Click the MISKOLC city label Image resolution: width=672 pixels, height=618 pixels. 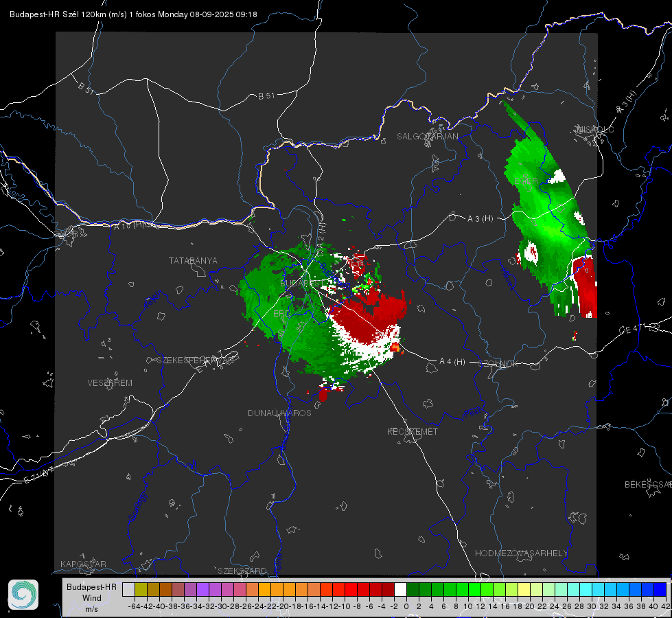[x=595, y=129]
